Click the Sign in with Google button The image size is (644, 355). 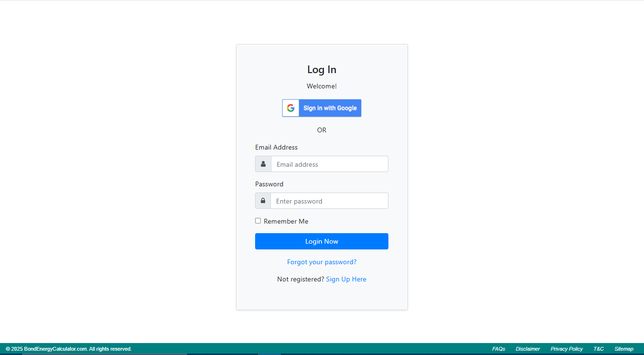[x=322, y=108]
